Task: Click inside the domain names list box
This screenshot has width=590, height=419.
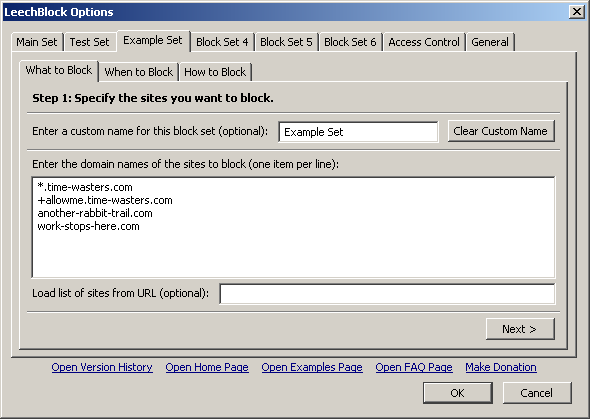Action: [x=293, y=227]
